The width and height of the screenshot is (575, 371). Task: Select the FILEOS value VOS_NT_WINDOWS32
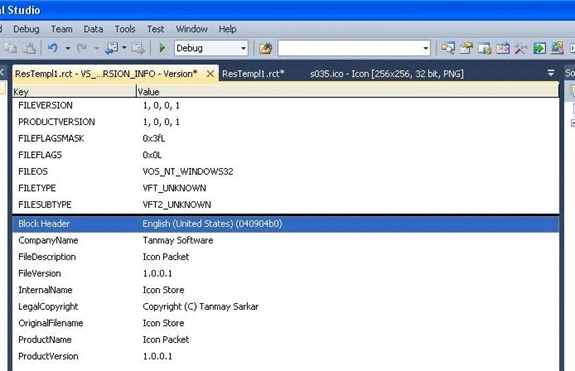coord(188,171)
